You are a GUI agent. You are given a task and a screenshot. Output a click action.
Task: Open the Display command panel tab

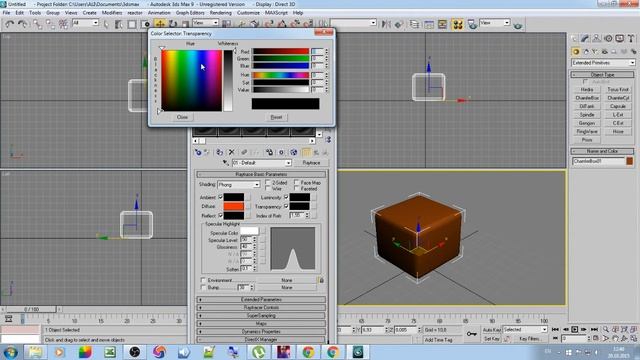point(620,38)
